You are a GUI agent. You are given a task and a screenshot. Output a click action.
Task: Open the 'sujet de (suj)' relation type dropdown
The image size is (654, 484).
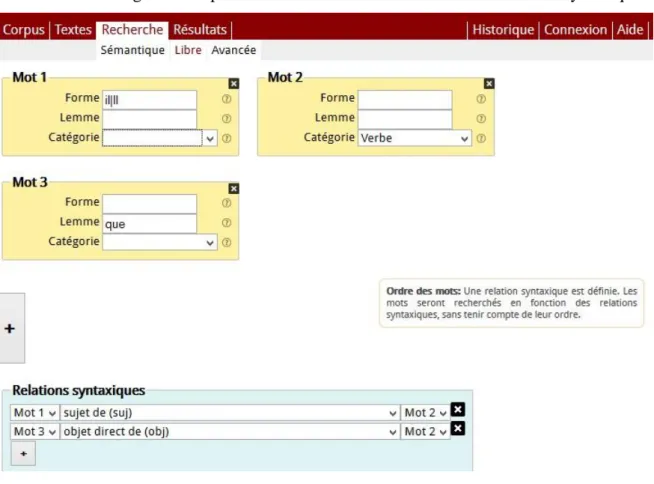click(x=230, y=413)
